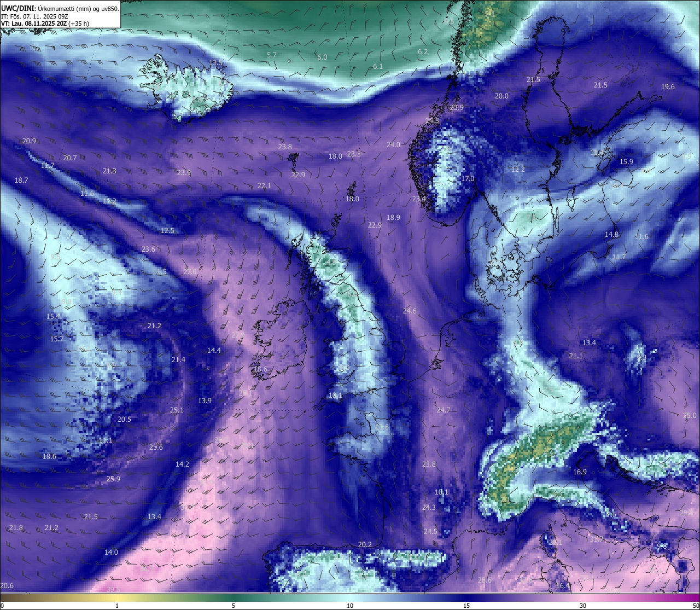Click the map value "24.5"
Viewport: 700px width, 610px height.
point(430,531)
